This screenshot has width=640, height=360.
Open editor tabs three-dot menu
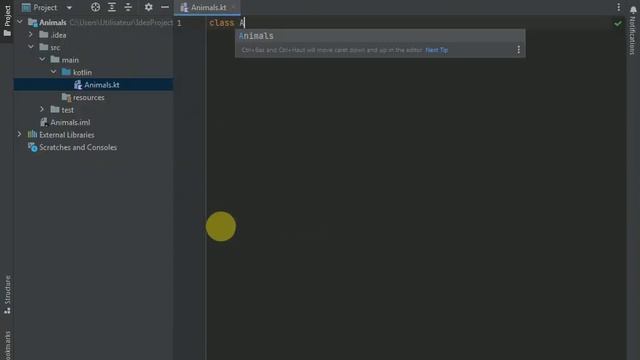click(x=618, y=7)
